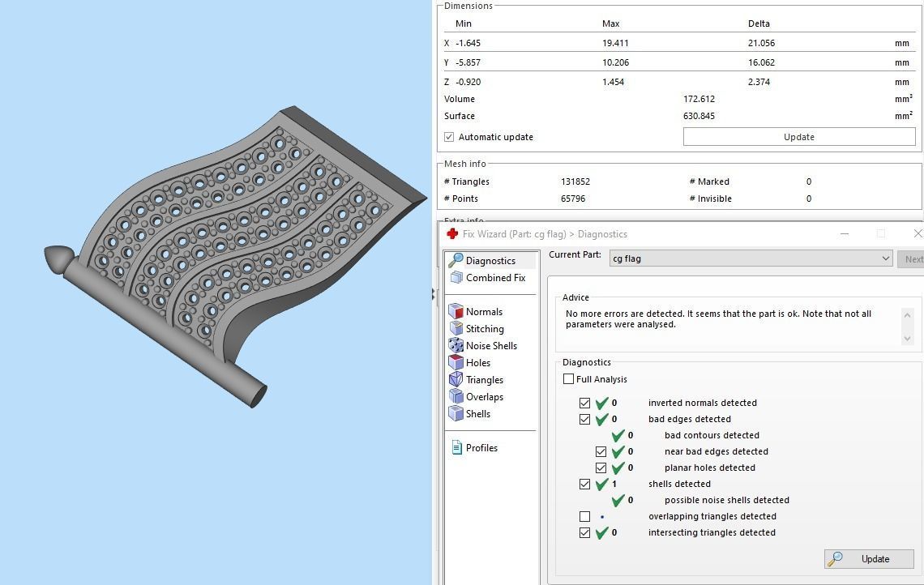Viewport: 924px width, 585px height.
Task: Click the Normals cube icon
Action: click(x=456, y=312)
